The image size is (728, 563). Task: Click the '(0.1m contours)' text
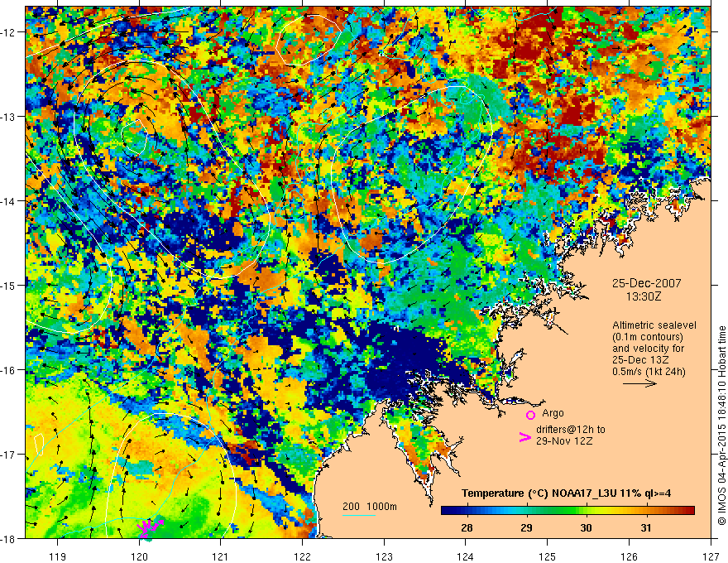[x=648, y=337]
